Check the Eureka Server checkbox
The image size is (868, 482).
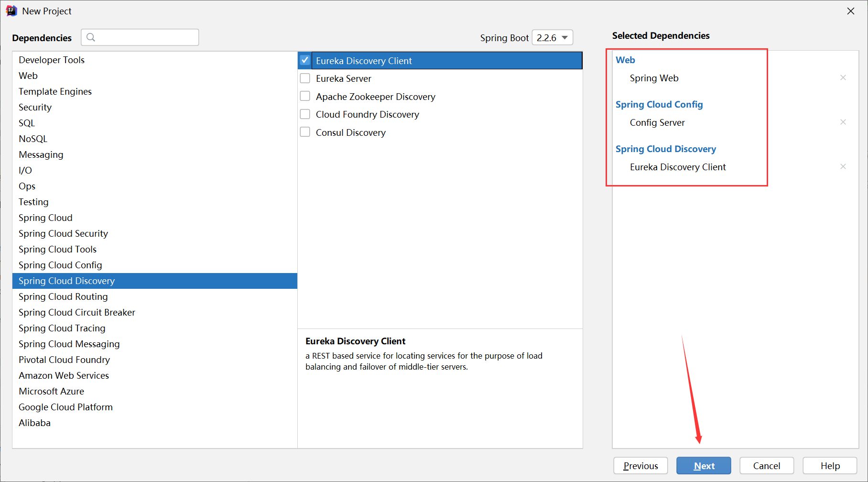pyautogui.click(x=305, y=78)
